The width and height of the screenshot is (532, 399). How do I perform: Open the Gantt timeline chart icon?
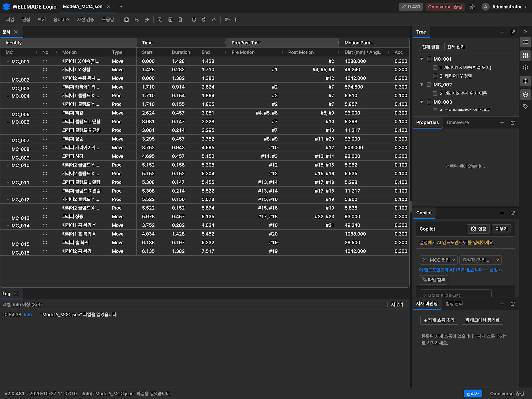pos(227,20)
